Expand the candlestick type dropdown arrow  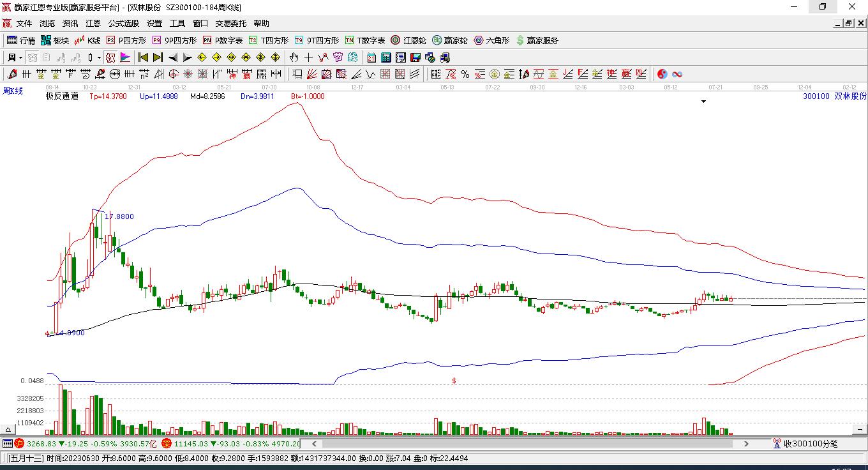click(x=99, y=57)
